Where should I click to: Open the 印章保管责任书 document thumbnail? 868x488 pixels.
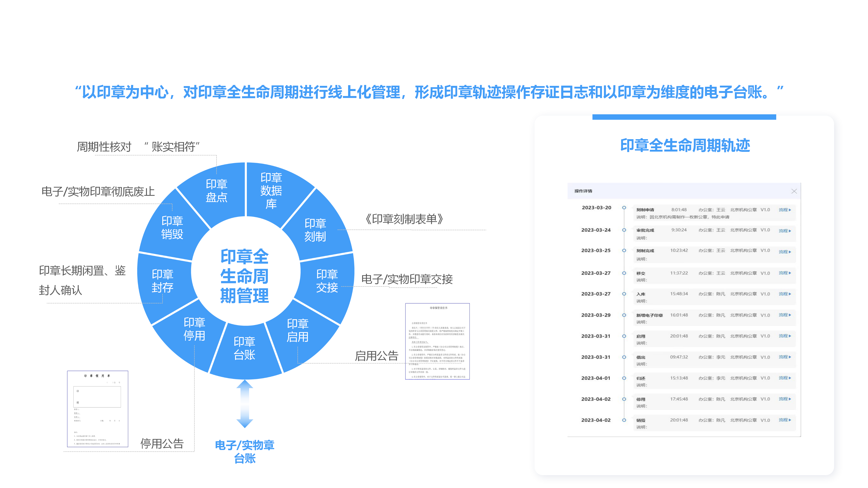point(437,341)
